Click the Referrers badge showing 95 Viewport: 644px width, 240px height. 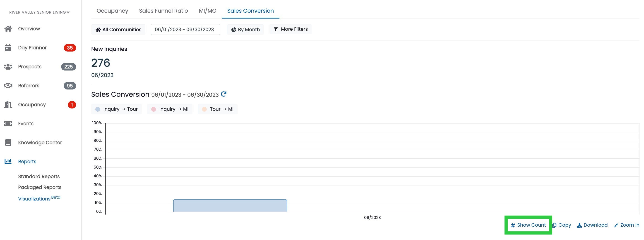click(x=70, y=86)
